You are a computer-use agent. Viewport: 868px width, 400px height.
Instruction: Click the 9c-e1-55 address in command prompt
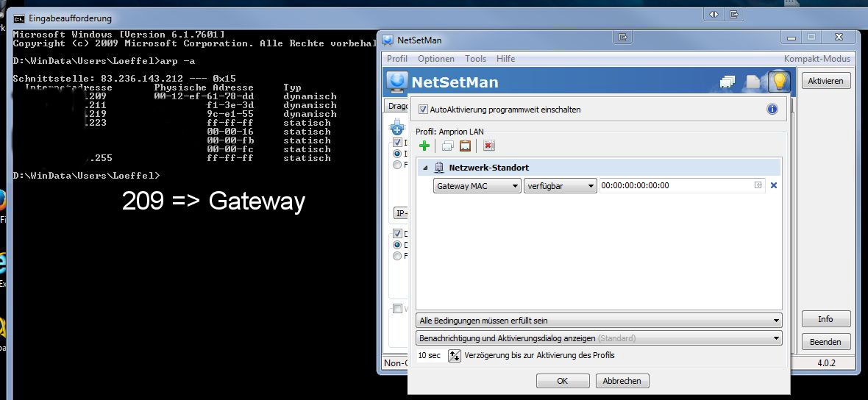pos(230,114)
